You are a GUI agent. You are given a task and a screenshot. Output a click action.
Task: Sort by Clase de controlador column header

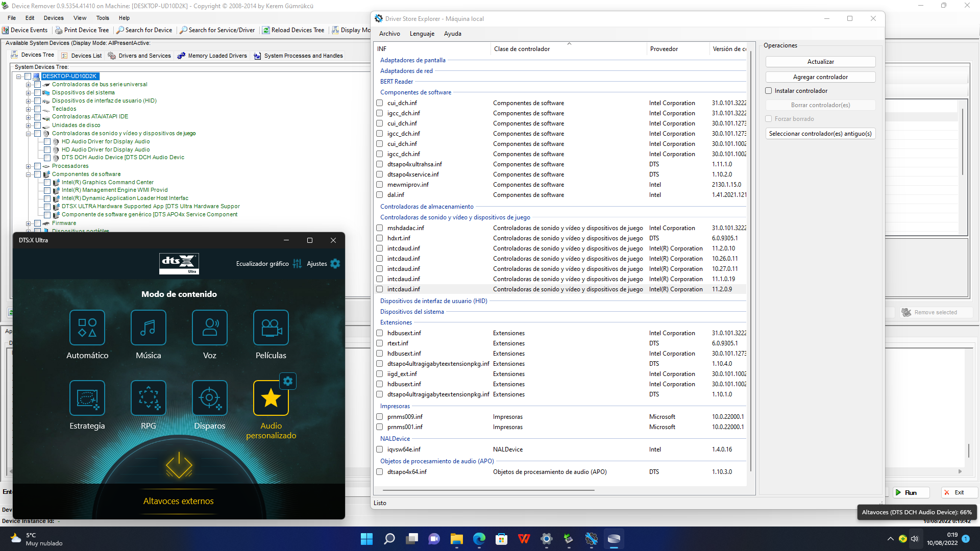(569, 49)
